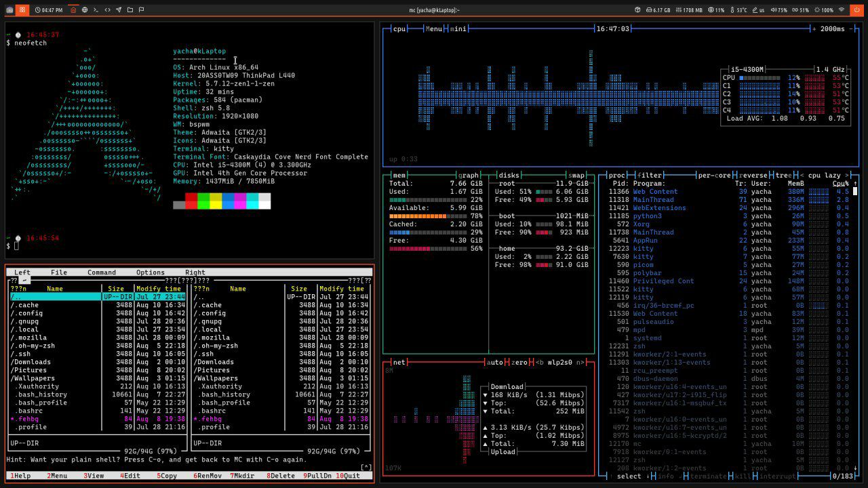
Task: Click the temperature indicator 53°C
Action: click(738, 10)
